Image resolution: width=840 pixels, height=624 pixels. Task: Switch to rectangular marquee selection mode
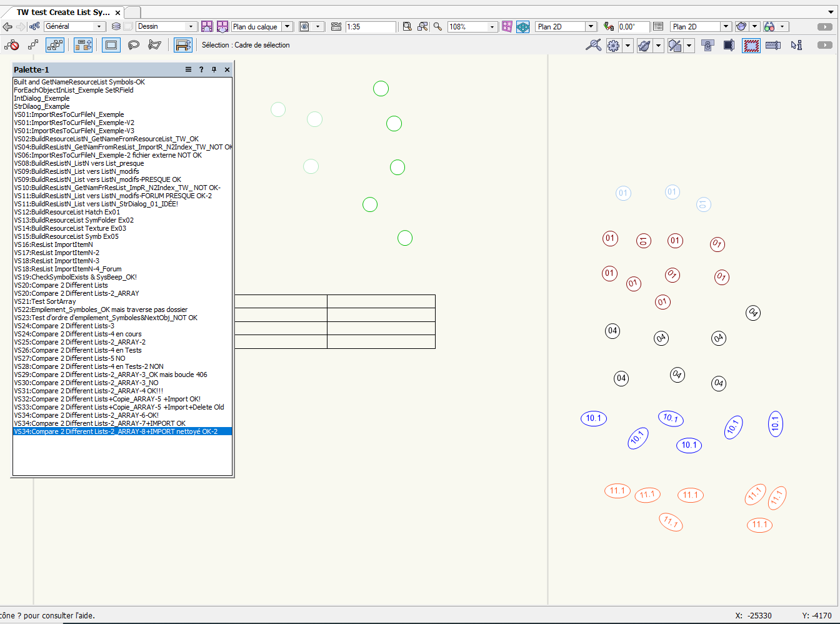[111, 45]
